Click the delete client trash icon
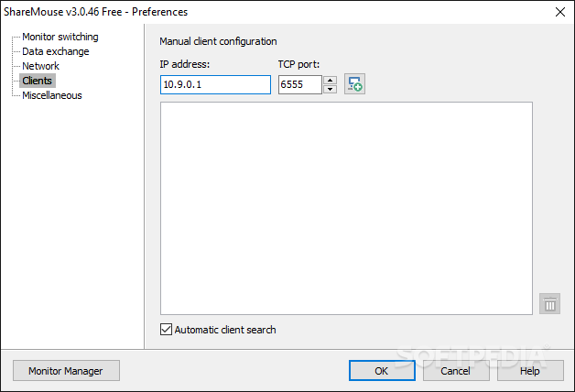 coord(549,304)
